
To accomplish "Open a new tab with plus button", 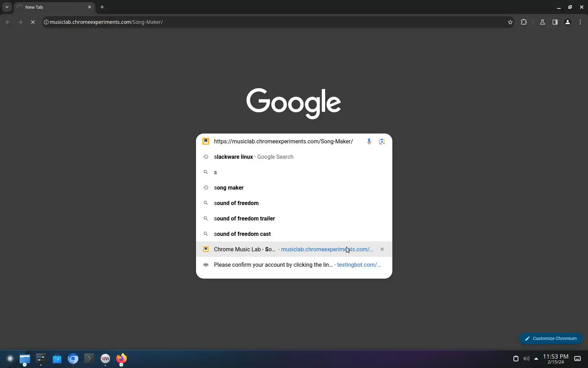I will (102, 7).
